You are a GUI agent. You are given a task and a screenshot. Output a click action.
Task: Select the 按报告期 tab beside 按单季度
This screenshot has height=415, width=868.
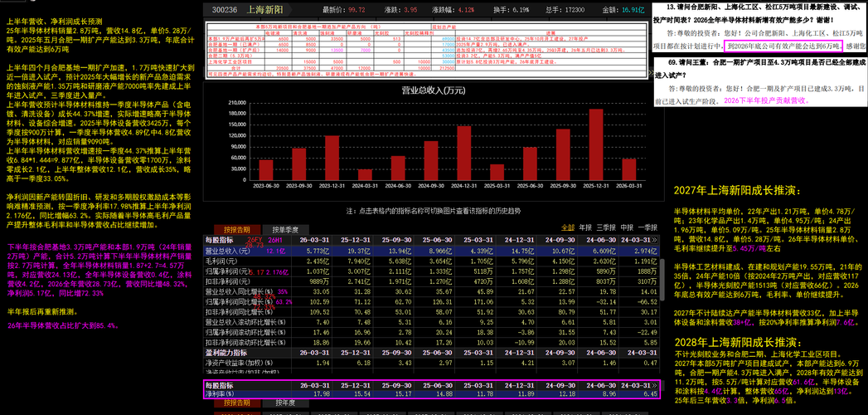236,229
